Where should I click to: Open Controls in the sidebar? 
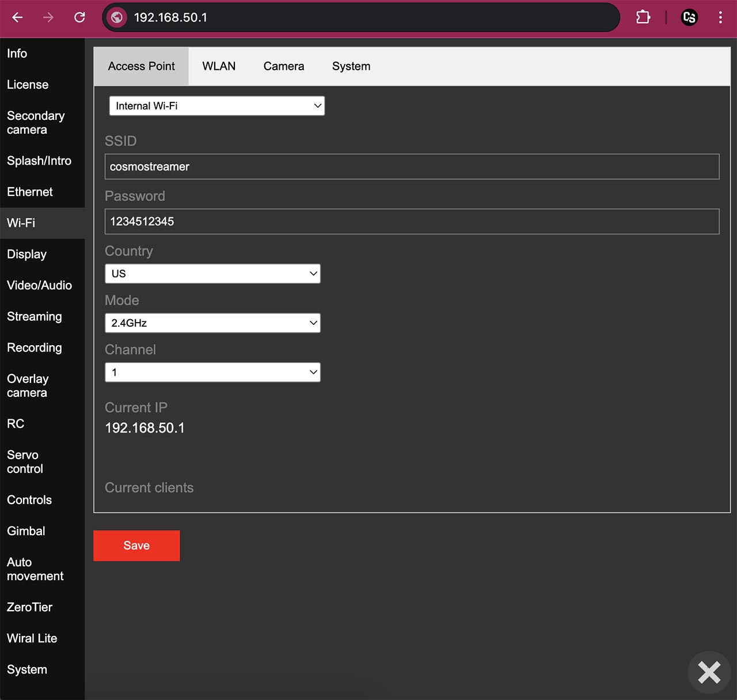tap(42, 500)
